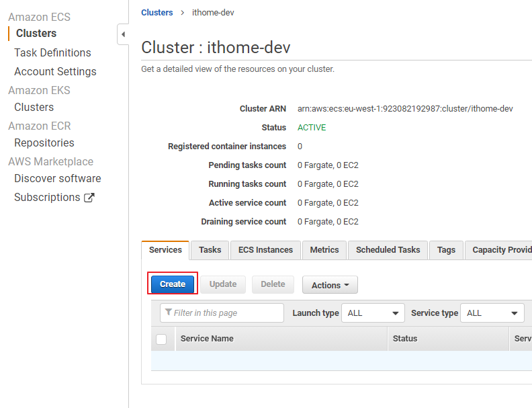Image resolution: width=532 pixels, height=408 pixels.
Task: Click the Pending tasks count value
Action: coord(328,165)
